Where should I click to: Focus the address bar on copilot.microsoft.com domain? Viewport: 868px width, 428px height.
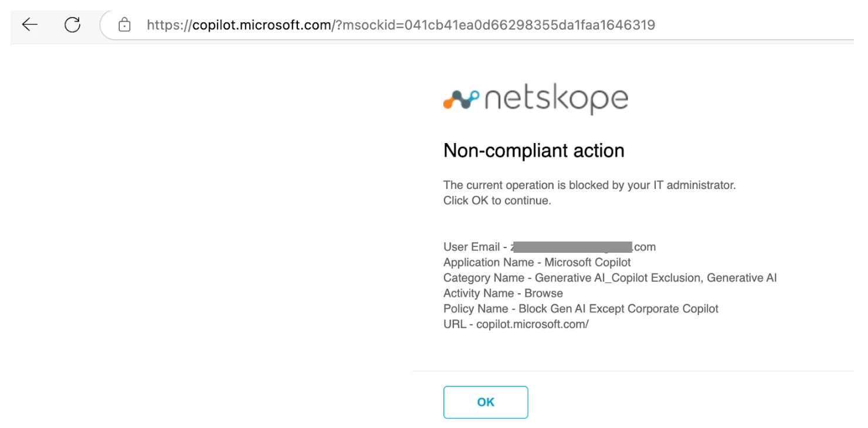point(262,25)
